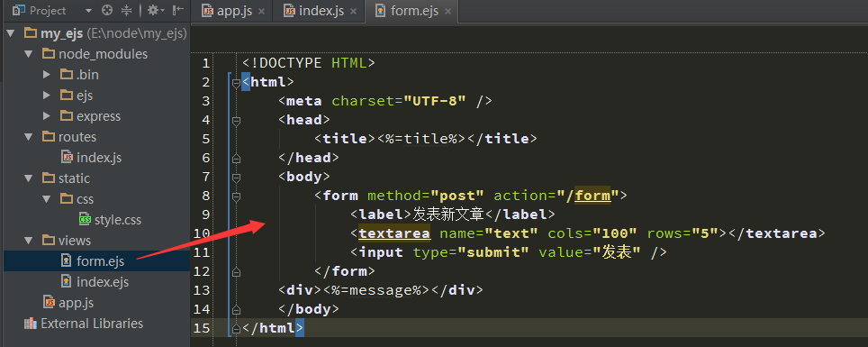Click the type="submit" attribute
The height and width of the screenshot is (347, 868).
click(x=471, y=252)
